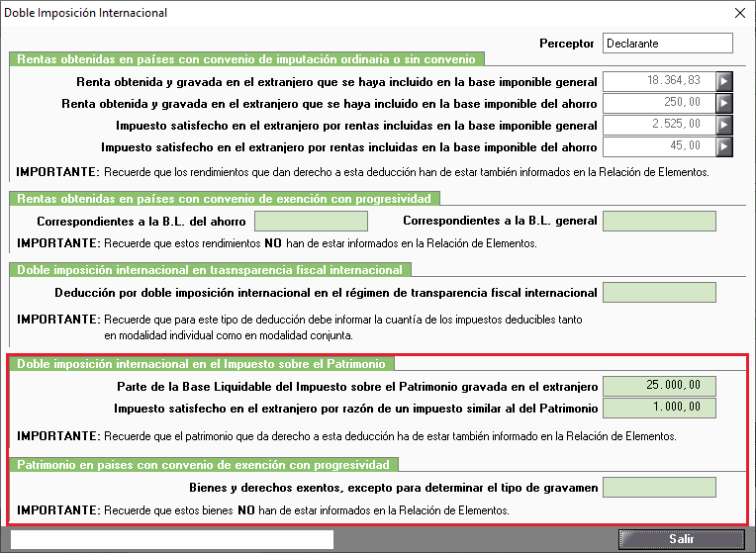
Task: Click the 'Impuesto sobre el Patrimonio' section header
Action: [x=201, y=363]
